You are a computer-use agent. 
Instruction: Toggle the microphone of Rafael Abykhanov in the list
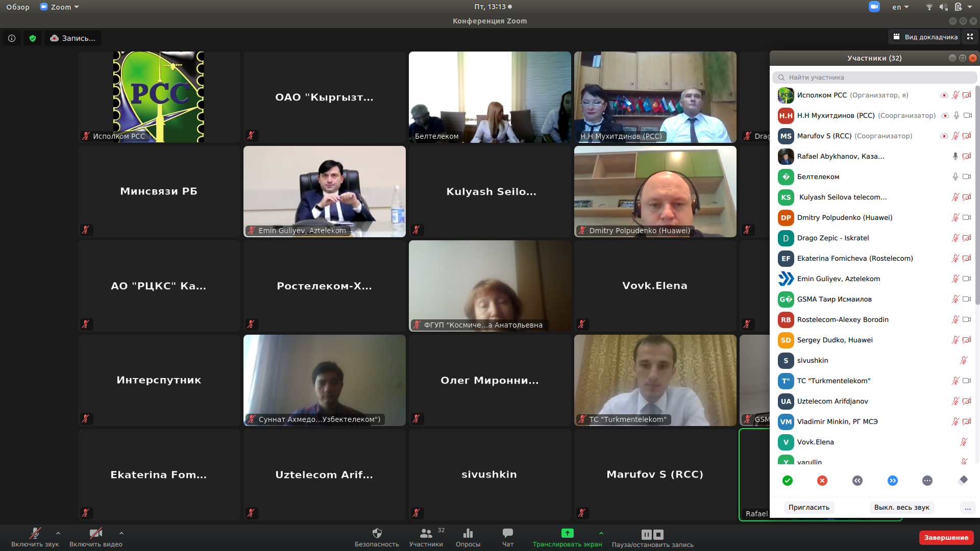[955, 156]
